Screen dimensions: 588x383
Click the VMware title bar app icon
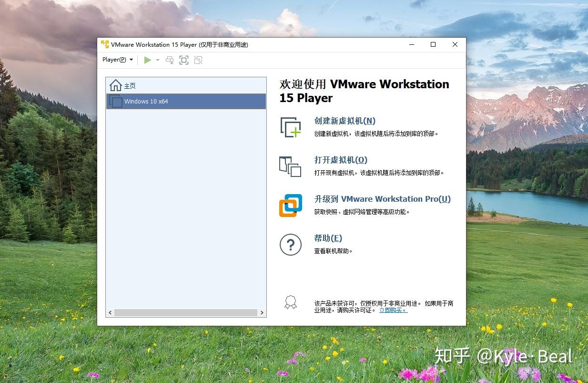tap(105, 44)
